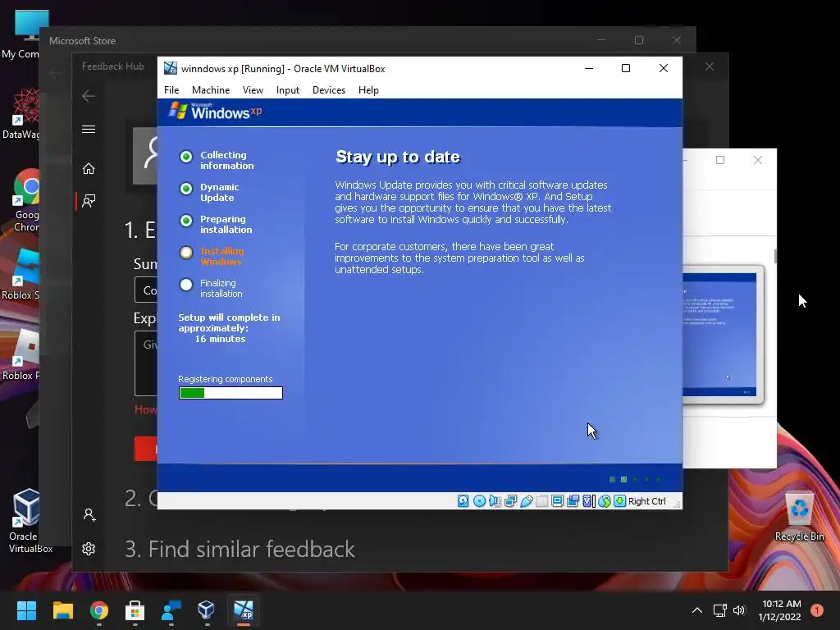Click the mouse integration indicator icon
Screen dimensions: 840x630
click(x=605, y=501)
